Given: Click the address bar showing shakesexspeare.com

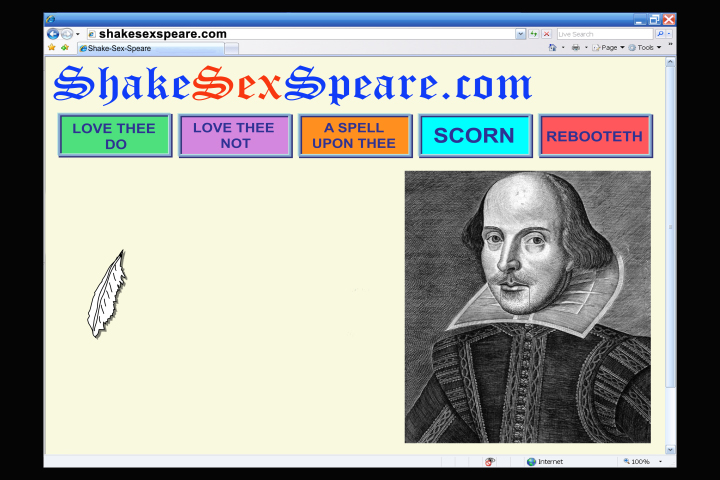Looking at the screenshot, I should (x=301, y=34).
